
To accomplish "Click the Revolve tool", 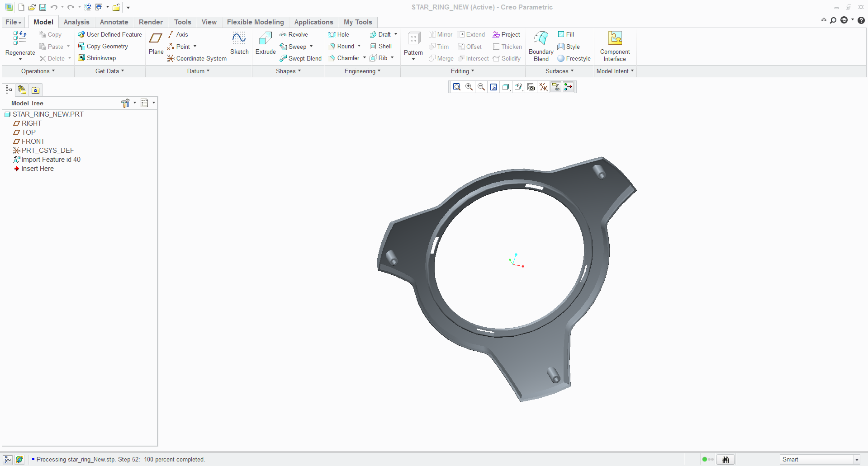I will coord(294,34).
